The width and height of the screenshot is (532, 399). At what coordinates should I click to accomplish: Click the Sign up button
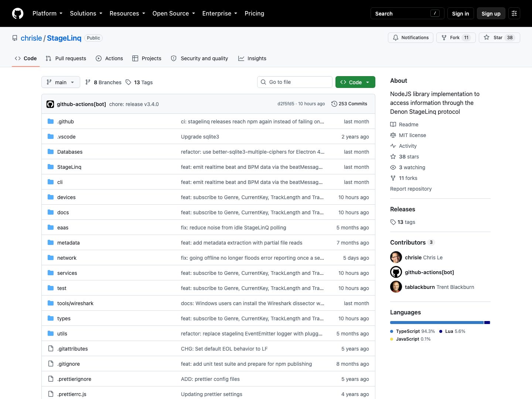(x=491, y=13)
